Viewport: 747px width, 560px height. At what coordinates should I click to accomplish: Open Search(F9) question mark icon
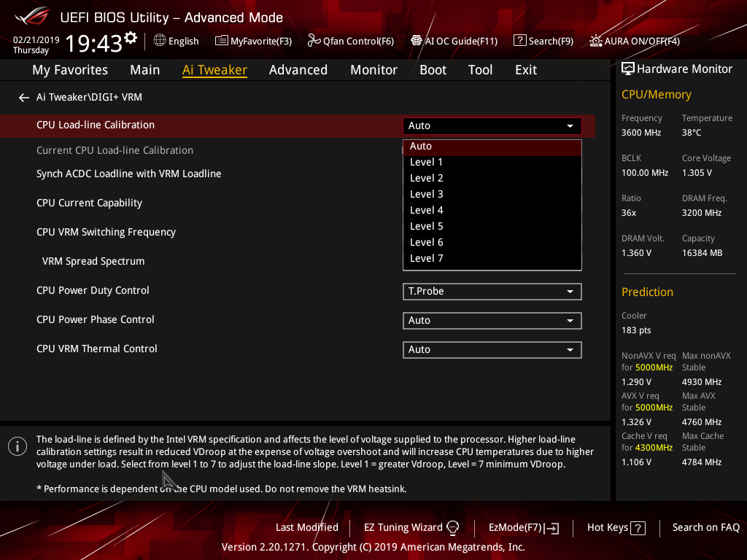pyautogui.click(x=519, y=41)
